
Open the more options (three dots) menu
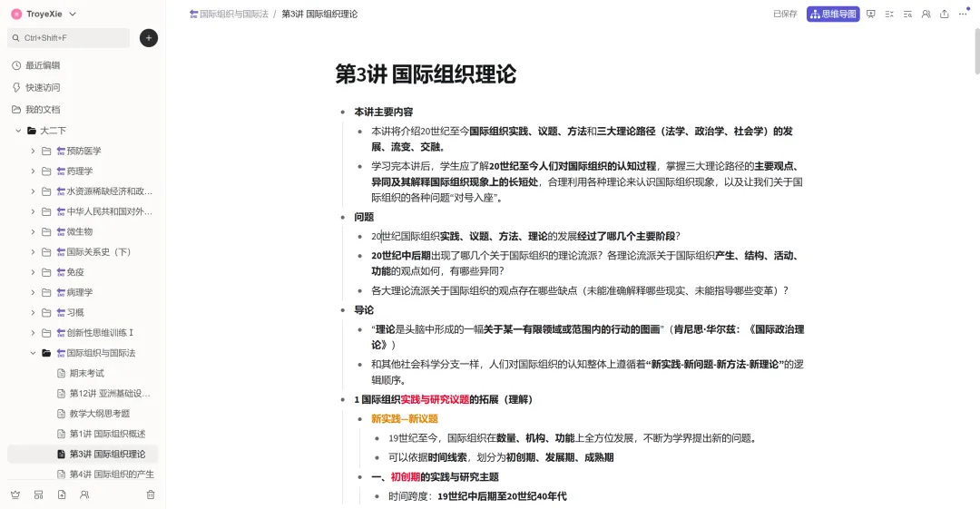click(963, 14)
